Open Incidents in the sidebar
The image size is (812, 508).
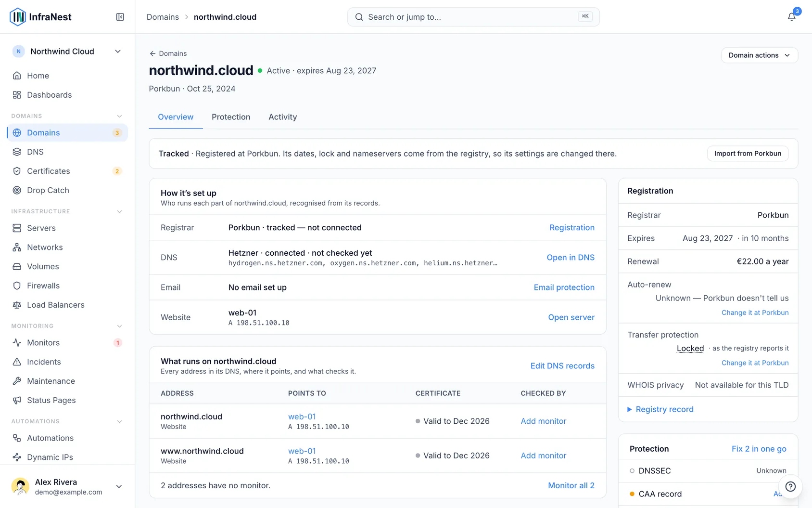(x=67, y=362)
